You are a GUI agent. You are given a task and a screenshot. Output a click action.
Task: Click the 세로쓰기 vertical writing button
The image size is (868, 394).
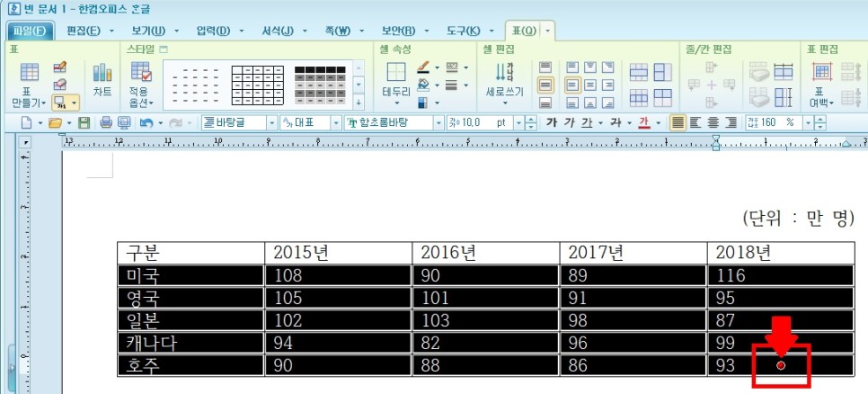click(x=505, y=83)
